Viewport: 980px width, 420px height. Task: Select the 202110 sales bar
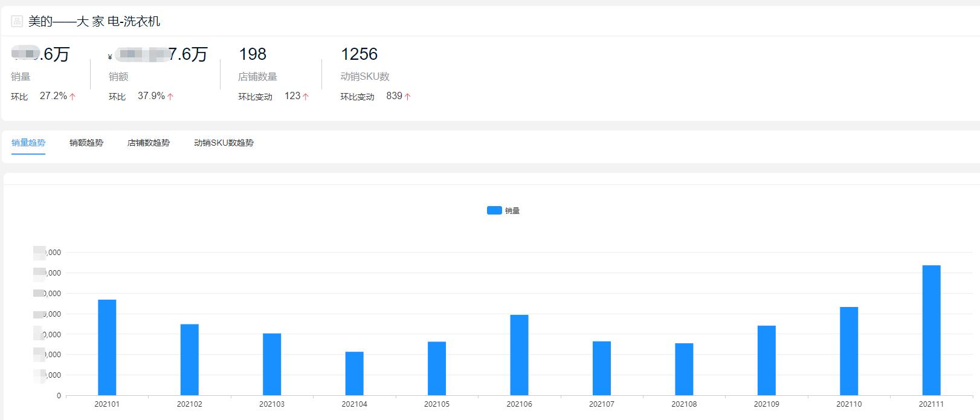click(849, 351)
